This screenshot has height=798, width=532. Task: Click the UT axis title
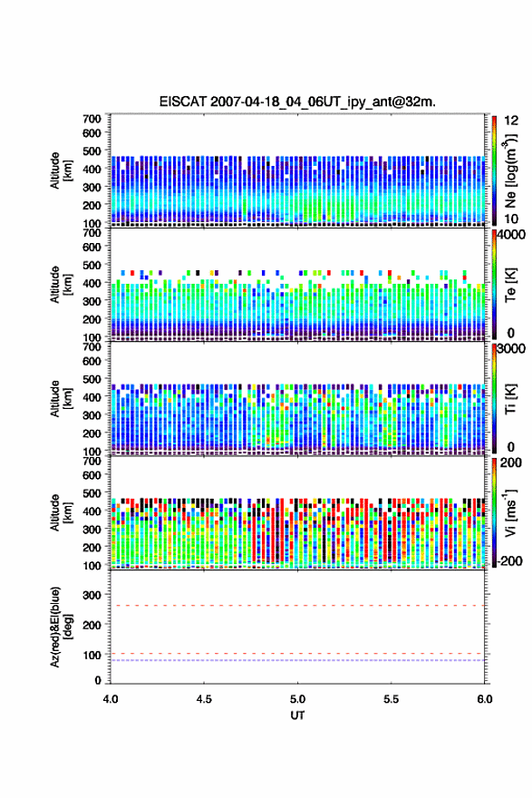click(297, 715)
